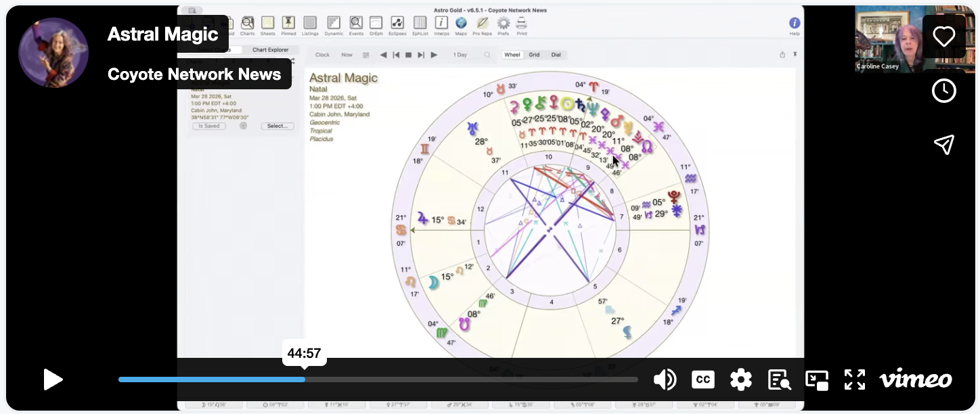Open the Pro Reps reports tool
The width and height of the screenshot is (980, 414).
tap(482, 24)
